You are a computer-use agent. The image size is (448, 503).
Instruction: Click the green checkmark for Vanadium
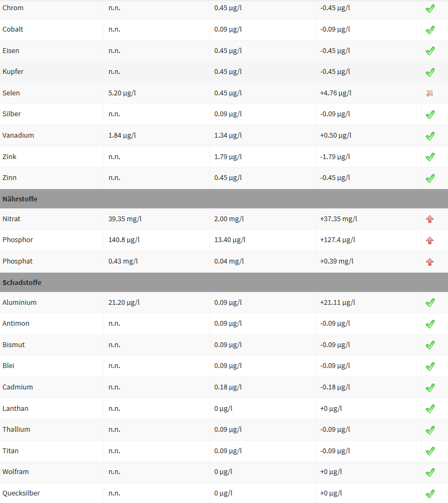(x=430, y=136)
